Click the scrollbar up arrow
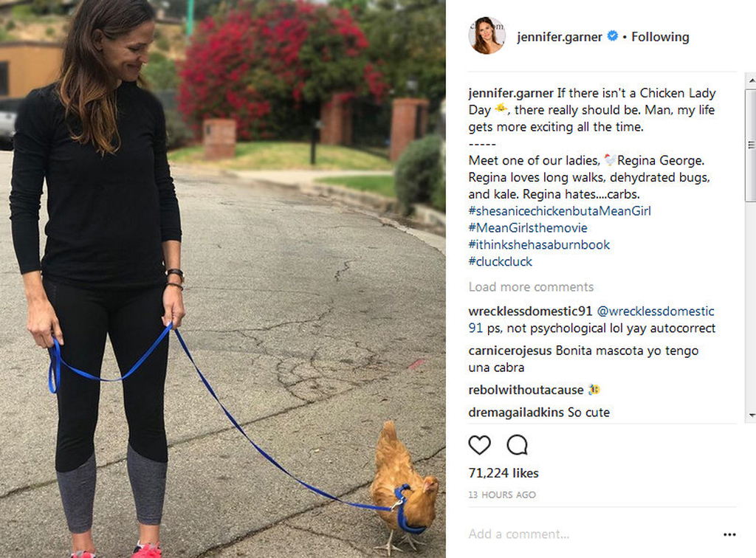Viewport: 756px width, 558px height. [x=751, y=80]
